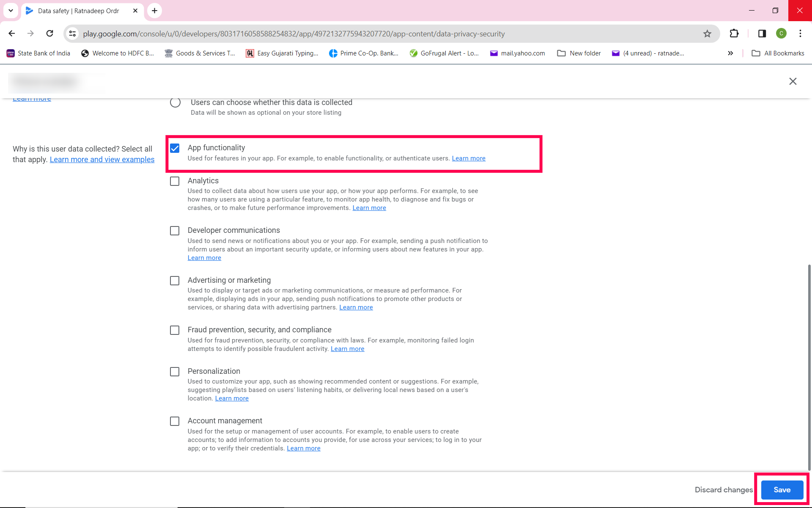Click Discard changes button
Viewport: 812px width, 508px height.
724,490
